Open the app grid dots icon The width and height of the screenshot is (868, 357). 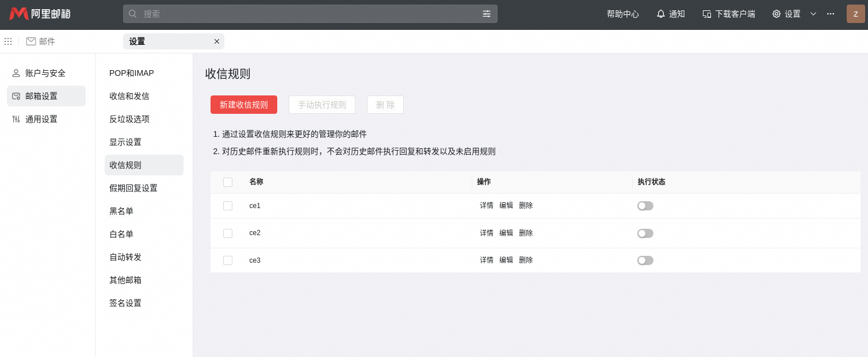(x=8, y=41)
